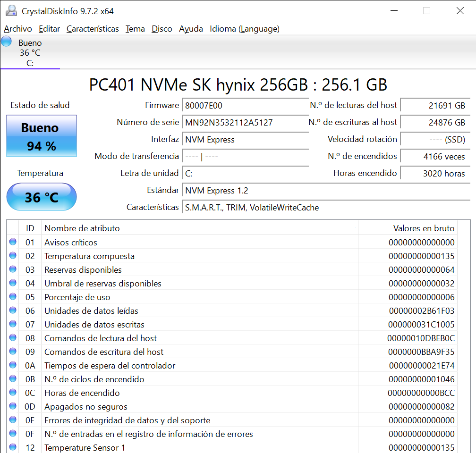The height and width of the screenshot is (453, 476).
Task: Click the Bueno 94 % health status button
Action: pyautogui.click(x=42, y=136)
